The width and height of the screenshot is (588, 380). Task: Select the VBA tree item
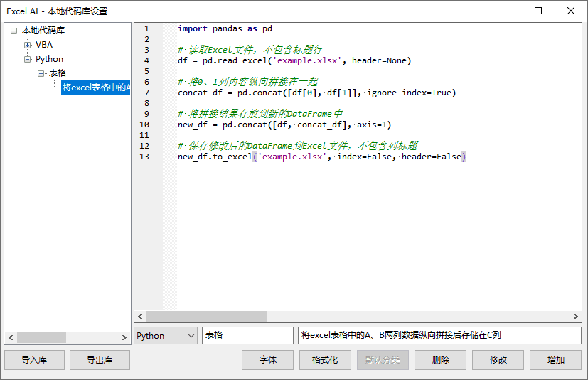point(44,45)
